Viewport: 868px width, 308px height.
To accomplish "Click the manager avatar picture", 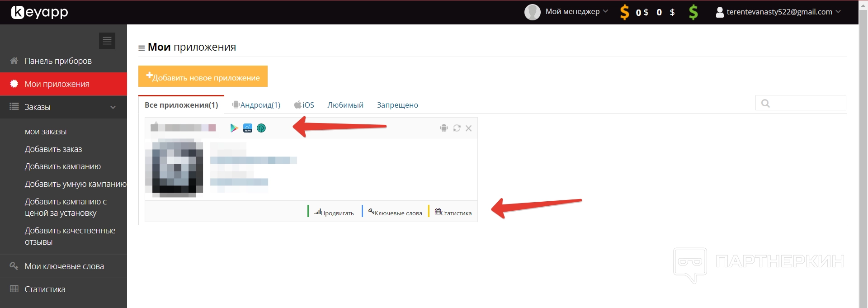I will tap(532, 12).
